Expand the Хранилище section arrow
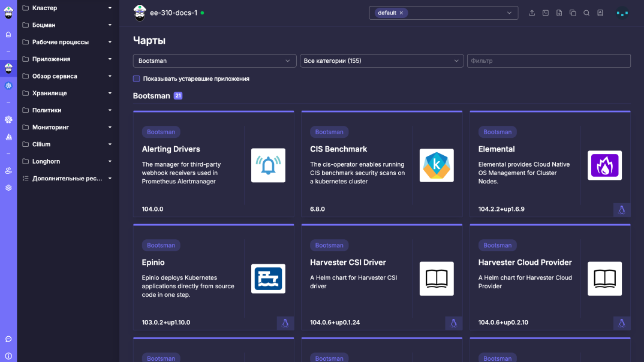 click(x=110, y=93)
